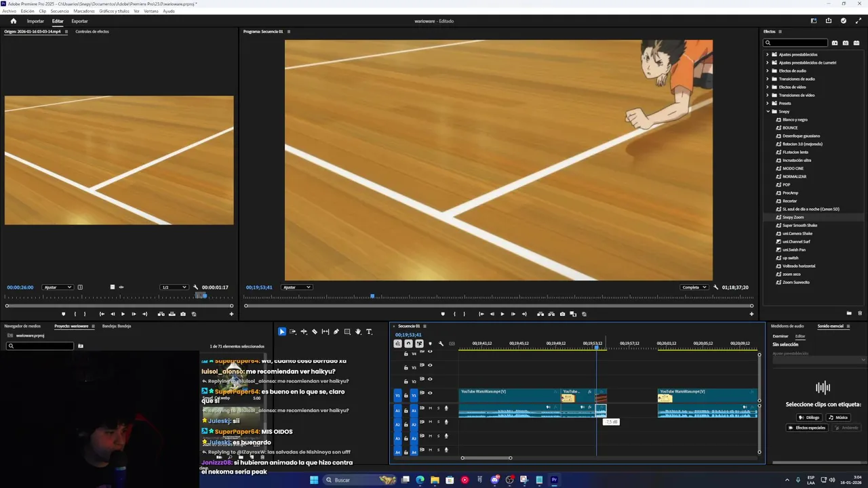Screen dimensions: 868x488
Task: Click the Effects search field
Action: point(797,43)
